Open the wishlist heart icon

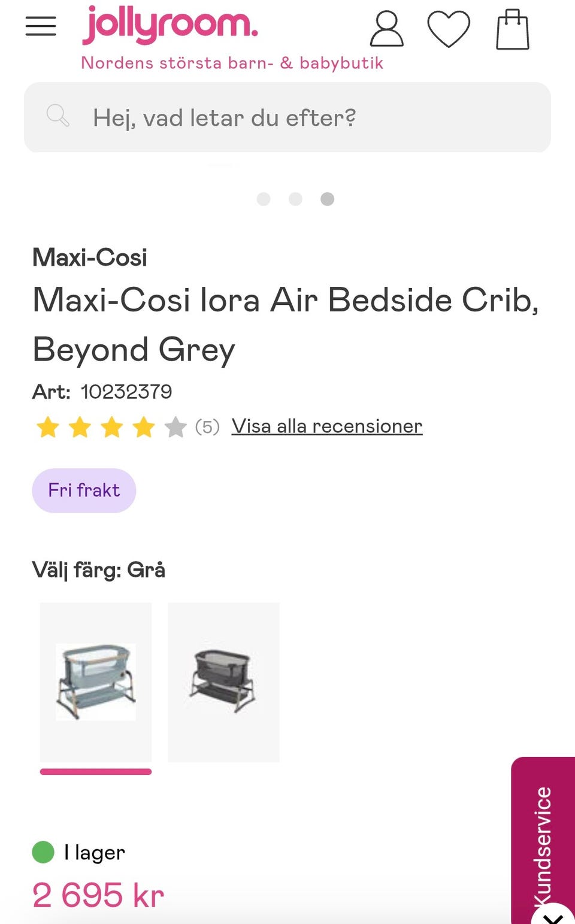coord(449,29)
